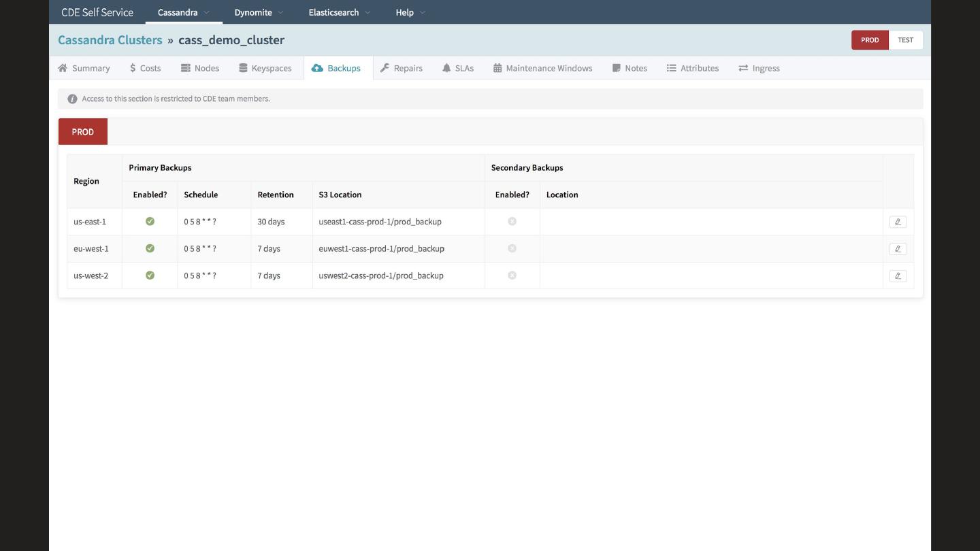Click the edit icon for us-west-2 row
Screen dimensions: 980x551
[898, 276]
